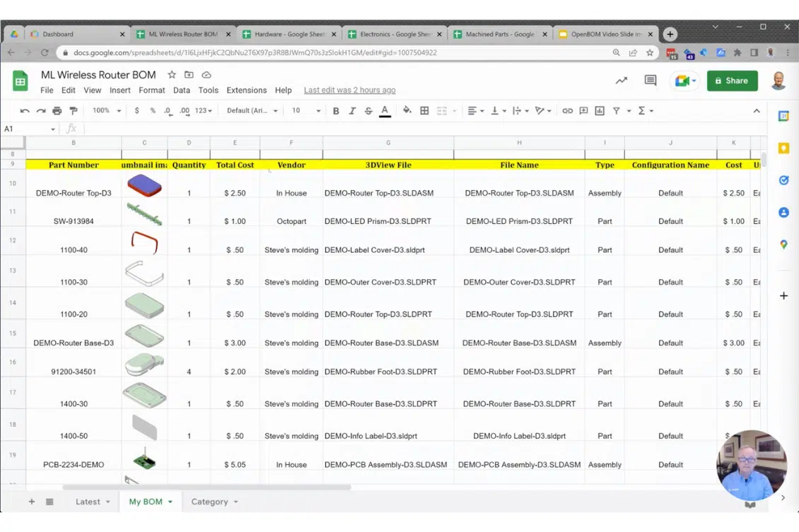Open Google Contacts side panel
799x532 pixels.
click(783, 212)
